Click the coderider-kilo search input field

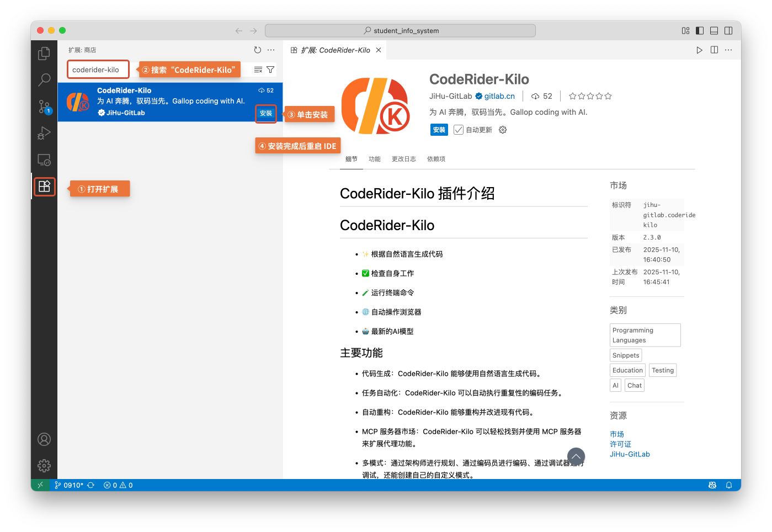pos(98,70)
